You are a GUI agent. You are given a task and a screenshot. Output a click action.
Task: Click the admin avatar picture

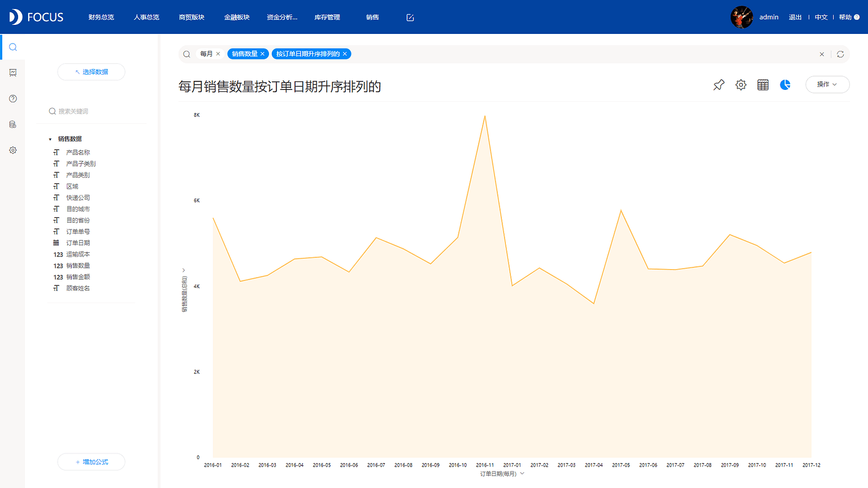[x=742, y=17]
